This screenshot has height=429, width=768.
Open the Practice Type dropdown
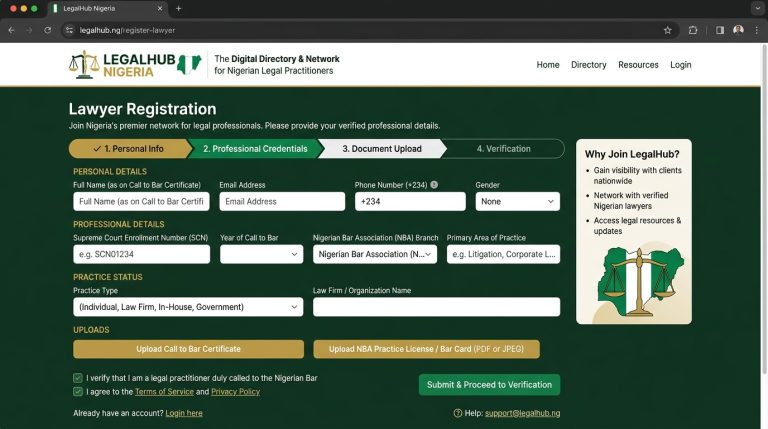(x=188, y=307)
